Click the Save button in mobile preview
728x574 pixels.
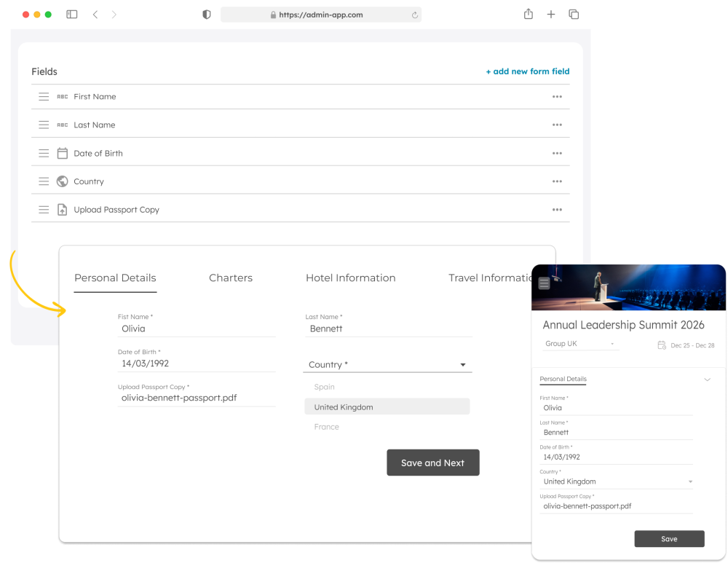pos(669,539)
